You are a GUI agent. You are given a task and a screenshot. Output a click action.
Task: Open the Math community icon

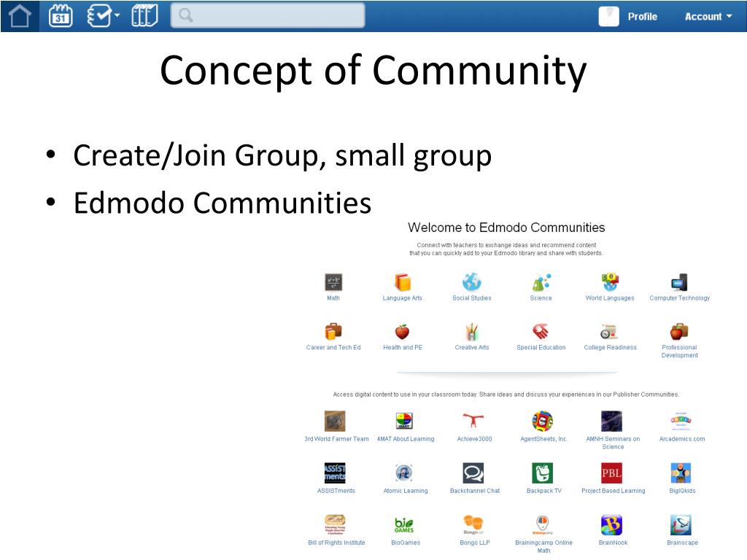point(333,282)
